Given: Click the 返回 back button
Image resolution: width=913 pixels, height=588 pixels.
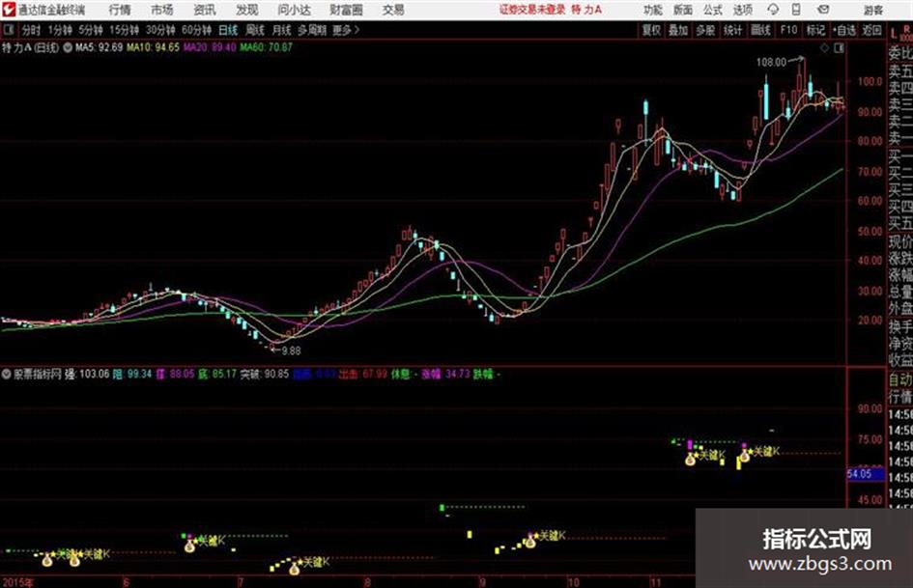Looking at the screenshot, I should tap(871, 30).
